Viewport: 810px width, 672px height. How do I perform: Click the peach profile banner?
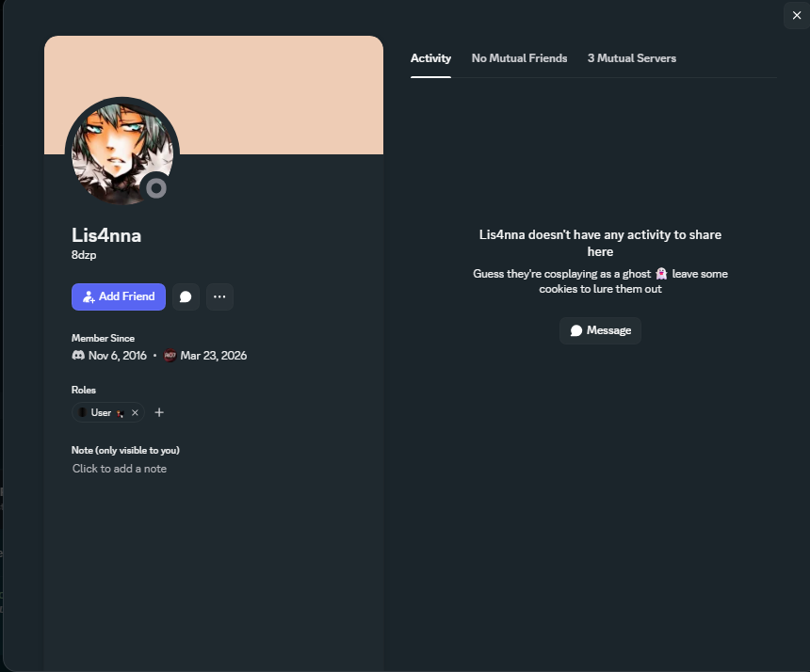point(214,95)
